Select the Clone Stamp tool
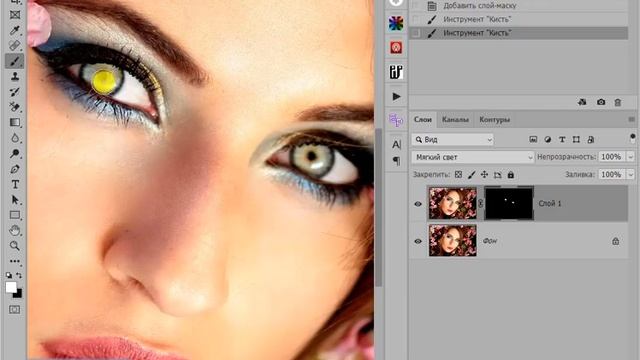 click(15, 76)
